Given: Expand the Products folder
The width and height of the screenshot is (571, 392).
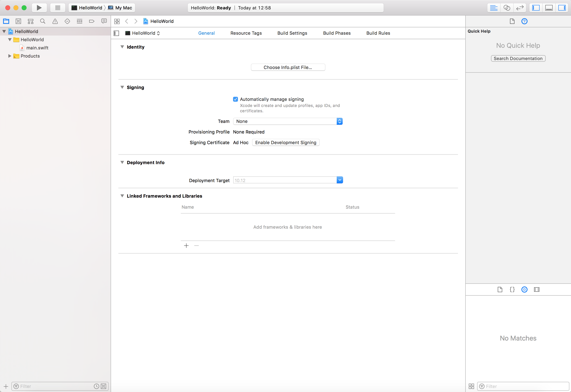Looking at the screenshot, I should [10, 56].
